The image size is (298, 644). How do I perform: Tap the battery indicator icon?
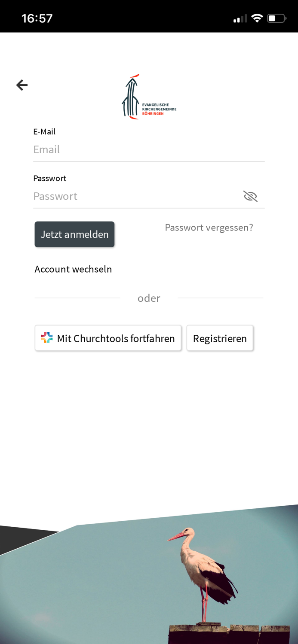pyautogui.click(x=276, y=18)
